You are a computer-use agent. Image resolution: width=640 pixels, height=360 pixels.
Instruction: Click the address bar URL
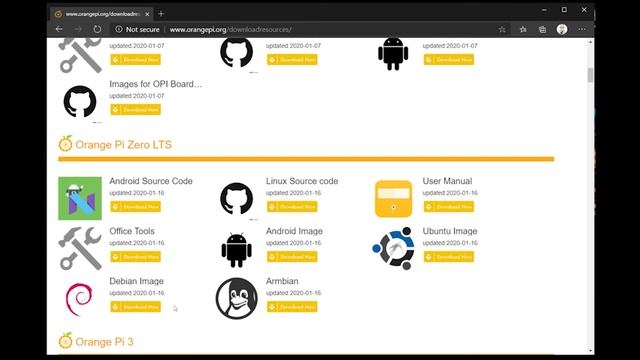click(x=231, y=29)
